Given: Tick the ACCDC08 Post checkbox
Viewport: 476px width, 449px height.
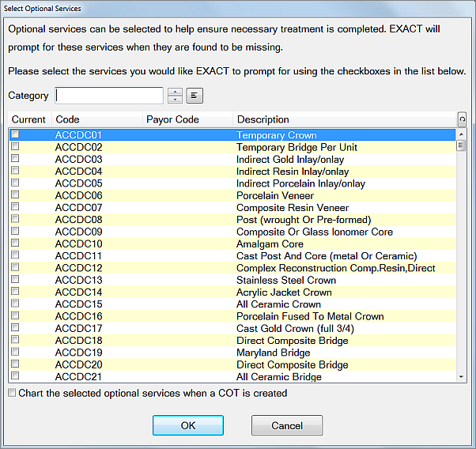Looking at the screenshot, I should pos(15,219).
